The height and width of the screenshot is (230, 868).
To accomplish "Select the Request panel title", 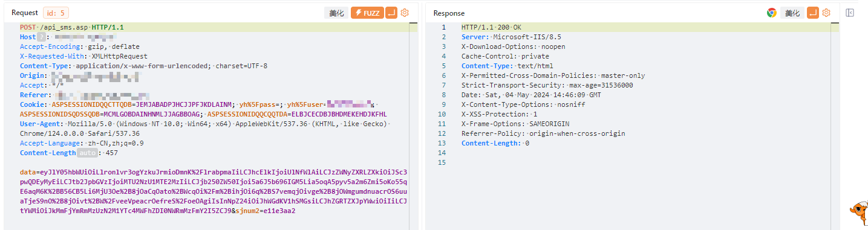I will point(25,13).
